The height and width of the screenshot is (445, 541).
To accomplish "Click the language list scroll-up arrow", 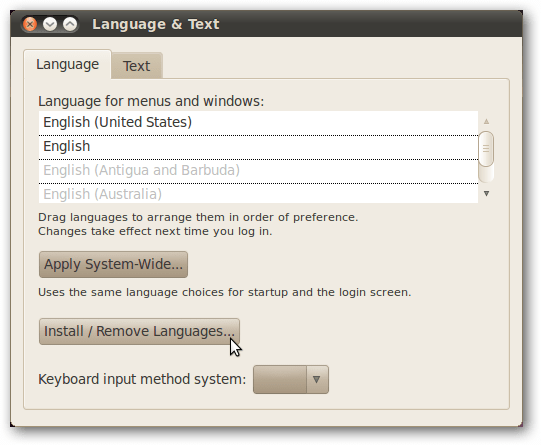I will (486, 121).
